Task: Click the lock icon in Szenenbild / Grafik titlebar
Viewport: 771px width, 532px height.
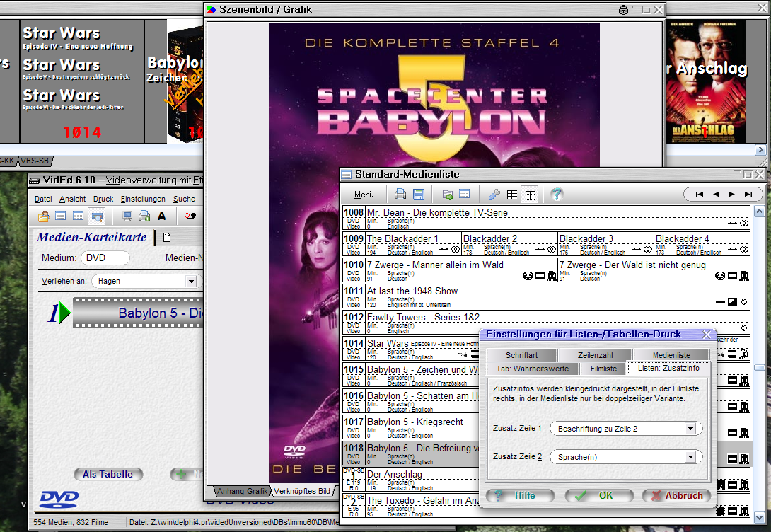Action: (x=623, y=10)
